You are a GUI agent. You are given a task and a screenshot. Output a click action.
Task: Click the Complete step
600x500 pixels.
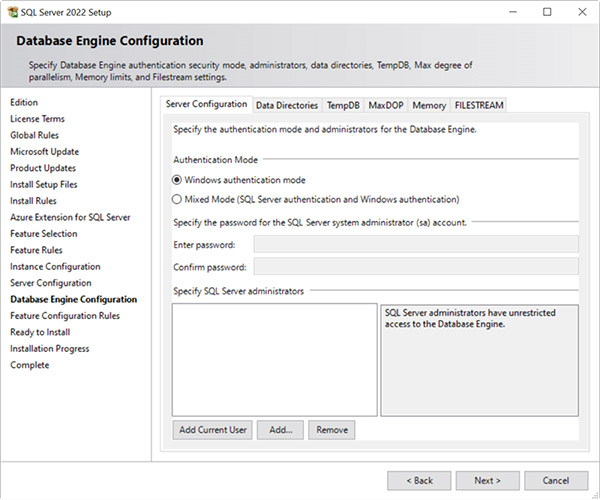click(x=30, y=365)
